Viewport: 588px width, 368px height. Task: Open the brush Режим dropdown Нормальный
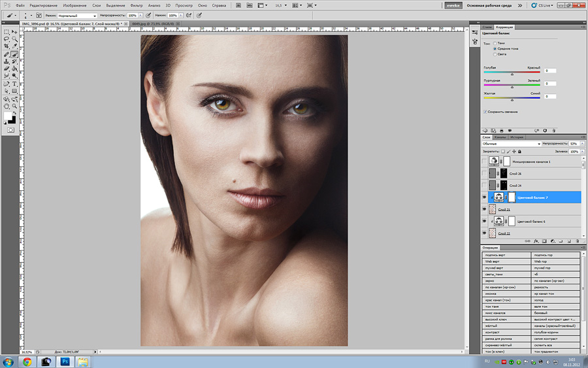pyautogui.click(x=77, y=16)
